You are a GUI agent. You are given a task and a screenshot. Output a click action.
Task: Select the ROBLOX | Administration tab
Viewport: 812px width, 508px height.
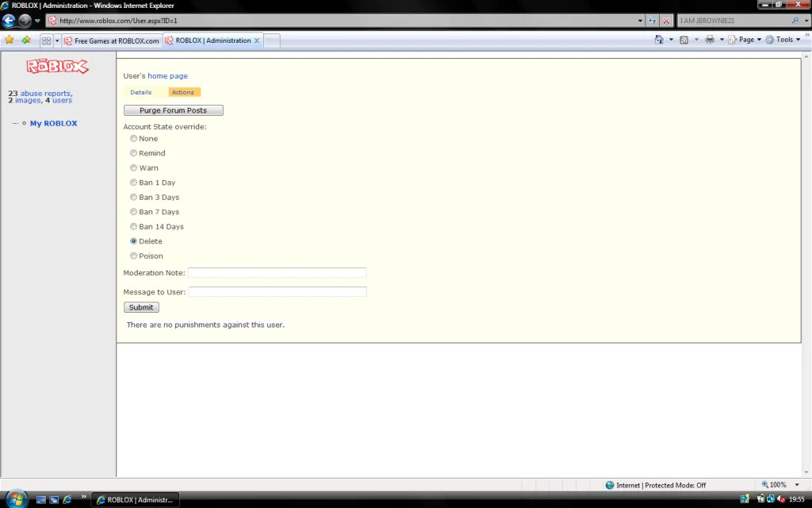[213, 40]
